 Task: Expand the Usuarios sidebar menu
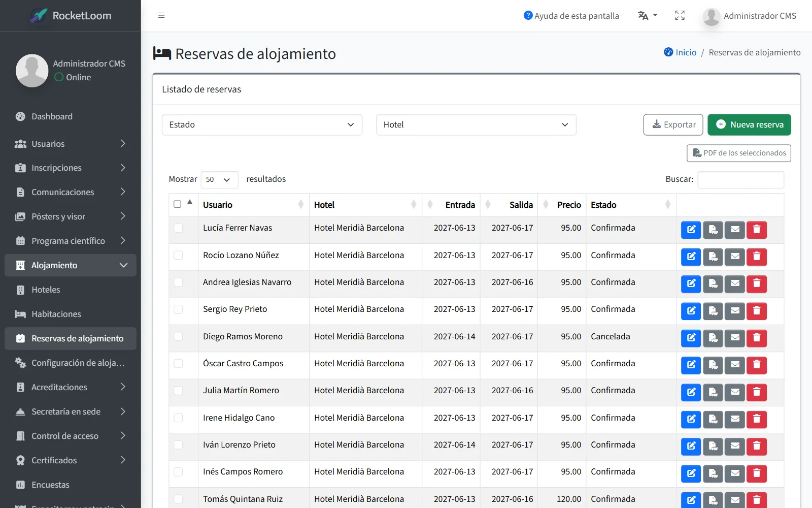tap(71, 144)
